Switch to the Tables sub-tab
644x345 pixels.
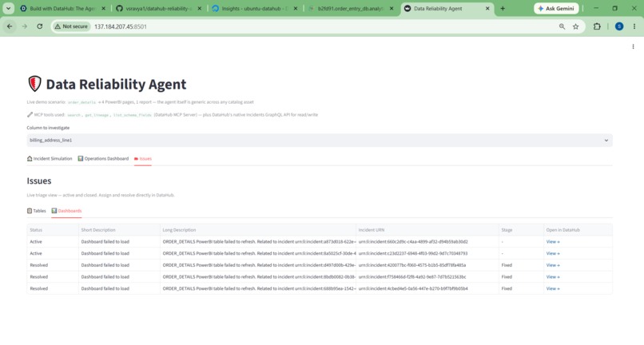tap(36, 211)
